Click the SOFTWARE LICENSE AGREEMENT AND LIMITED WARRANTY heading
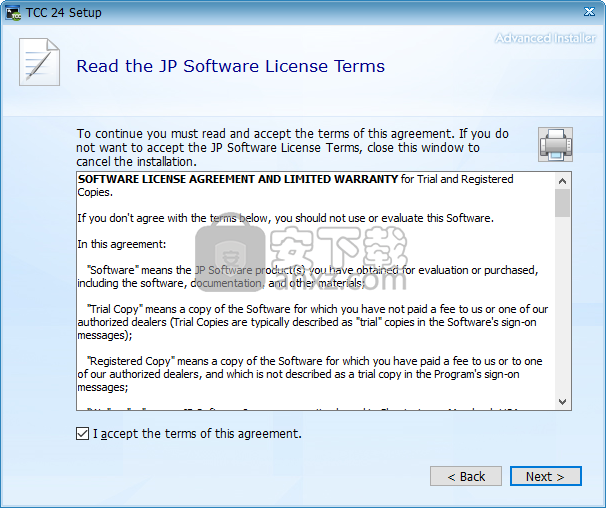 (238, 179)
